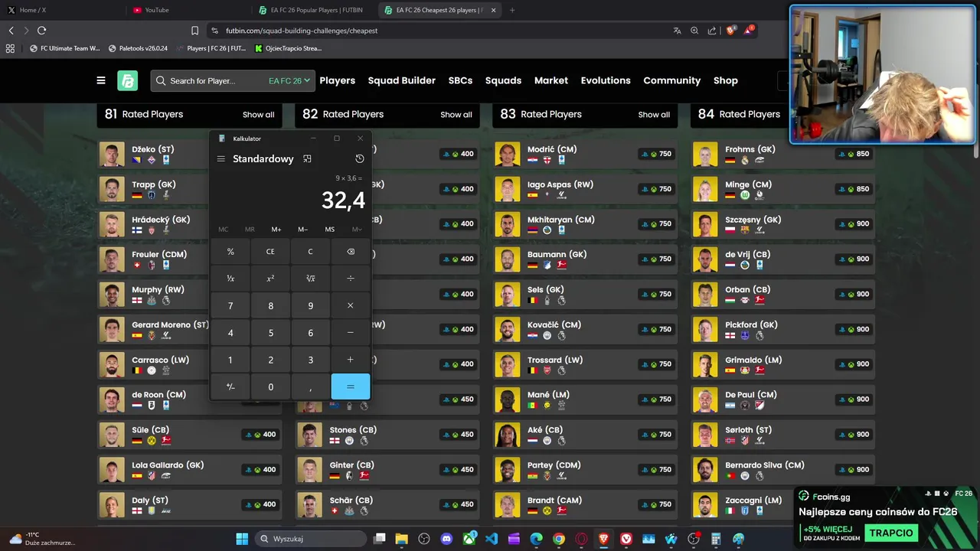Open a new browser tab
The height and width of the screenshot is (551, 980).
tap(512, 10)
